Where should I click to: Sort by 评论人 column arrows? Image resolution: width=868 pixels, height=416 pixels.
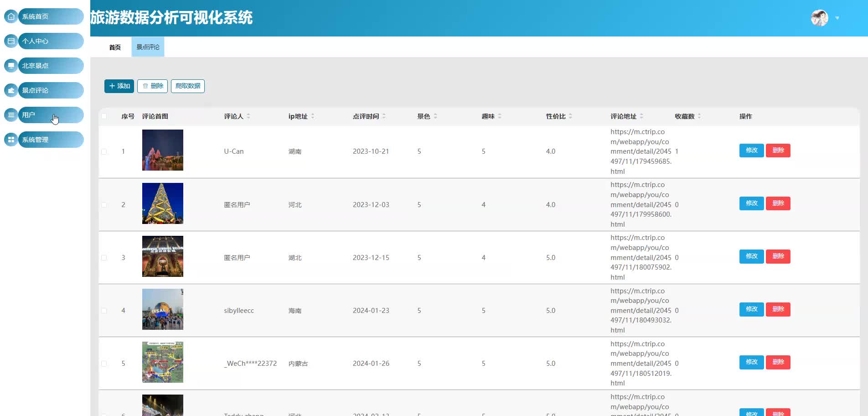pyautogui.click(x=248, y=116)
